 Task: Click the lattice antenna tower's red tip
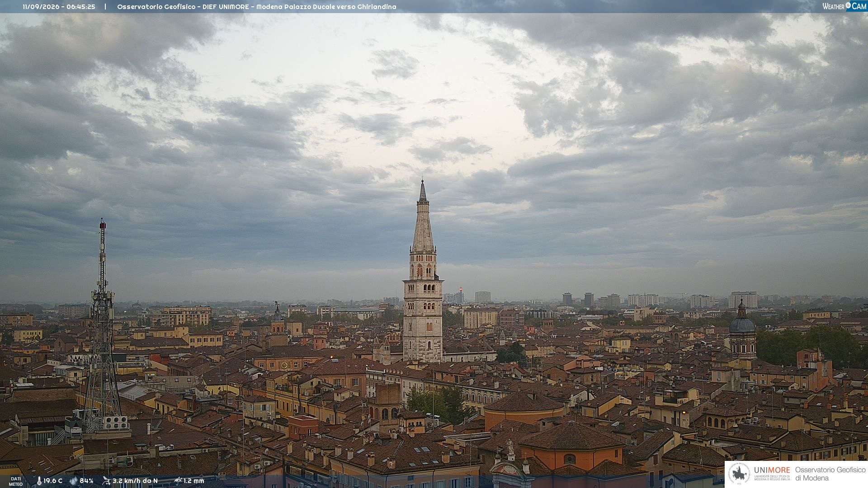pos(103,223)
